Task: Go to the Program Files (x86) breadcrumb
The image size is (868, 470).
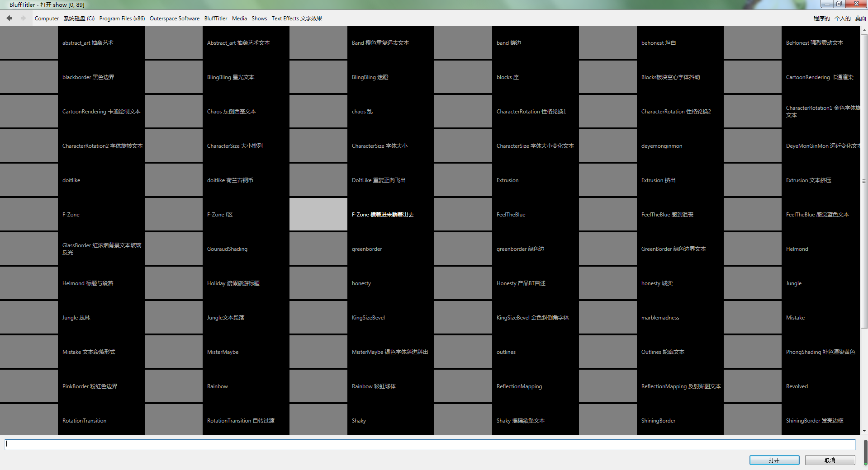Action: (x=122, y=19)
